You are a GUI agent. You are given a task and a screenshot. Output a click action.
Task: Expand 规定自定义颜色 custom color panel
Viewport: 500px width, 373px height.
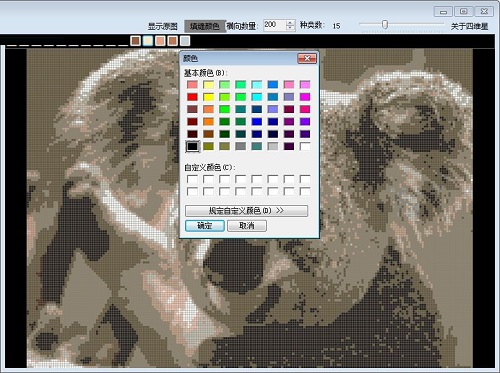pyautogui.click(x=246, y=211)
